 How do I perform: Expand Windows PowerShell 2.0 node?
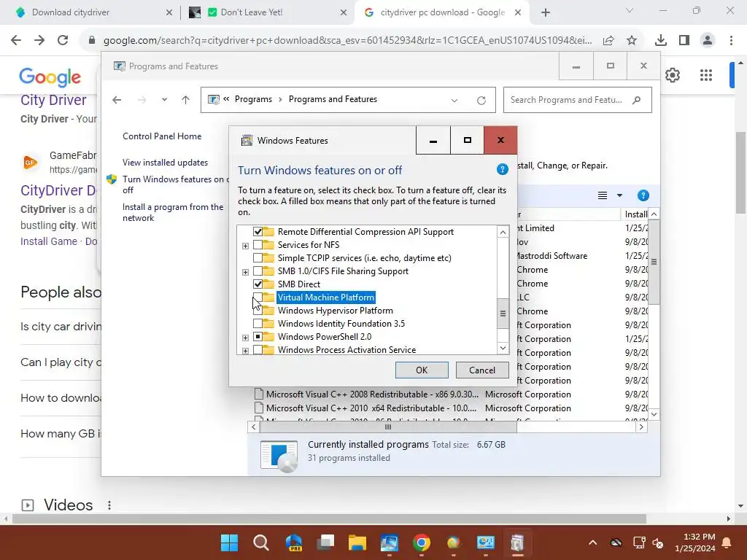pos(245,338)
